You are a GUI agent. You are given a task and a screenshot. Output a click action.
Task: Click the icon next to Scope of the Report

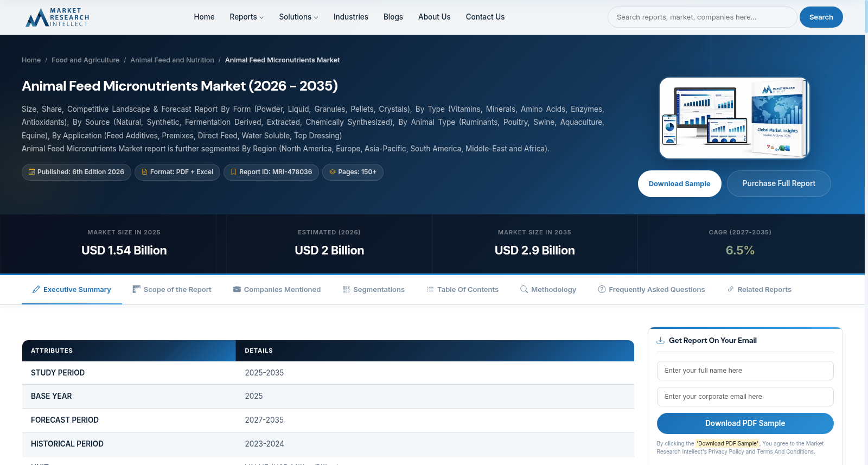(137, 289)
